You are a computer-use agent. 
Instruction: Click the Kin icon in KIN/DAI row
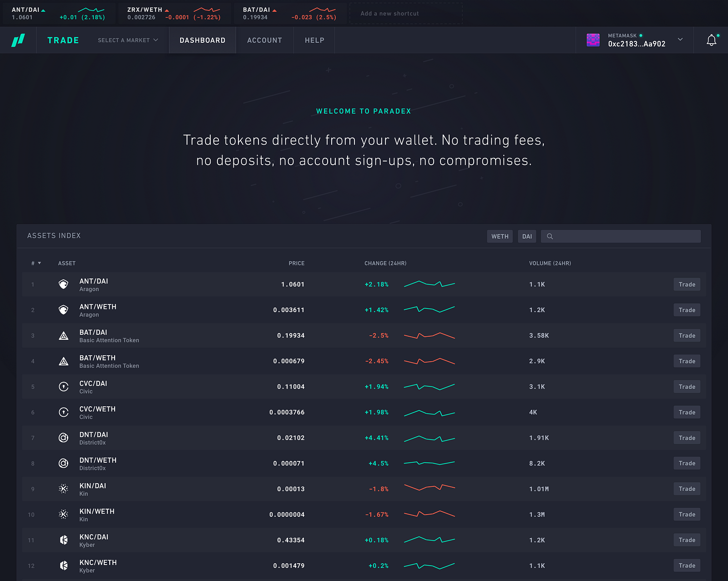point(64,489)
